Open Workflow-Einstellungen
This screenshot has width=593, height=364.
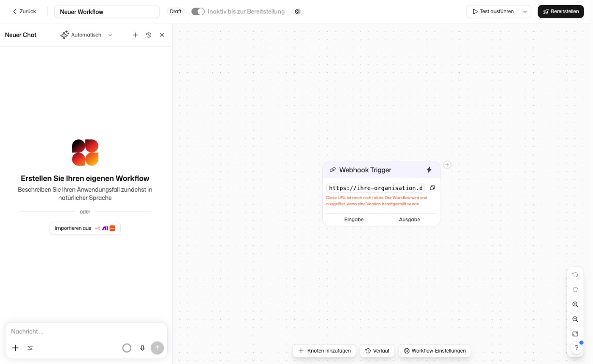click(435, 351)
